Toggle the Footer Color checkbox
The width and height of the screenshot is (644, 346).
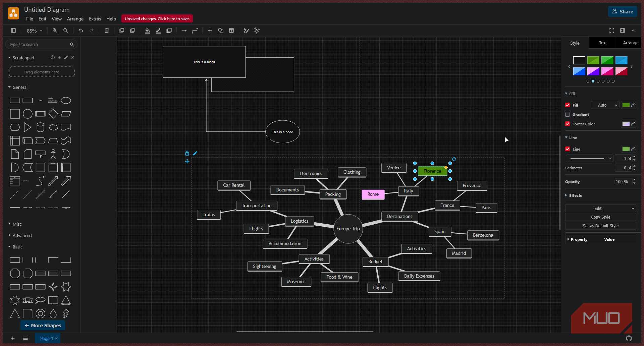568,124
